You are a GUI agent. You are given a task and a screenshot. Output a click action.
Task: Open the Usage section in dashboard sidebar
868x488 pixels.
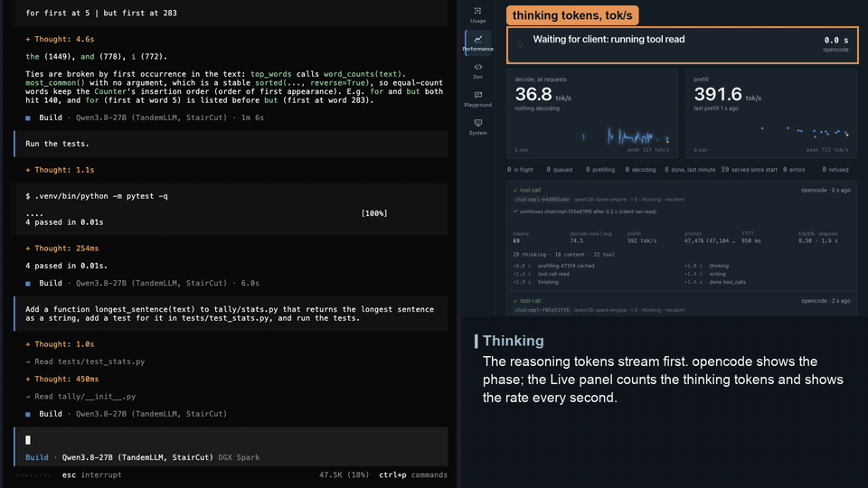(x=477, y=15)
